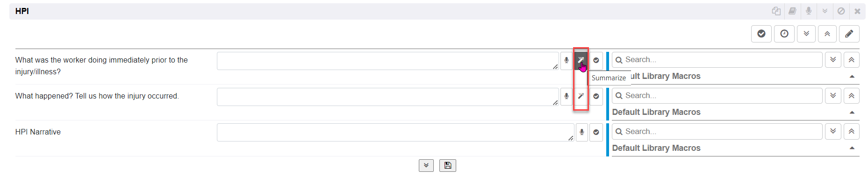Toggle the check-all circle button in HPI toolbar
Image resolution: width=868 pixels, height=177 pixels.
tap(761, 34)
